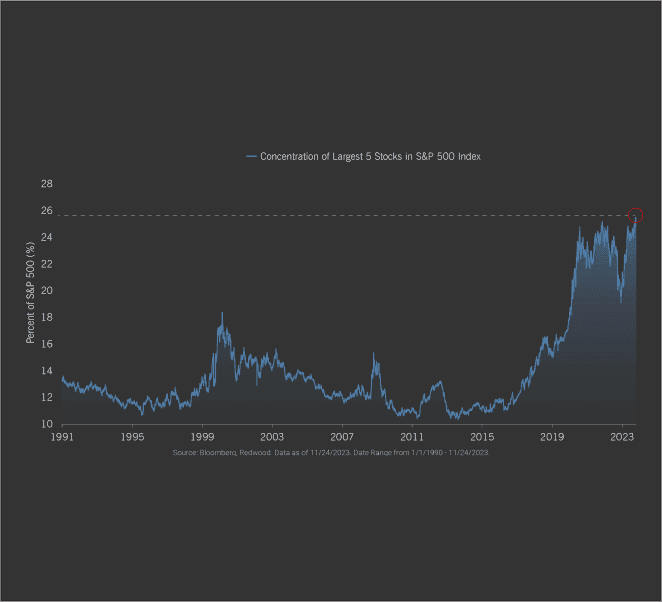This screenshot has height=602, width=662.
Task: Click the y-axis value 22
Action: pyautogui.click(x=47, y=264)
